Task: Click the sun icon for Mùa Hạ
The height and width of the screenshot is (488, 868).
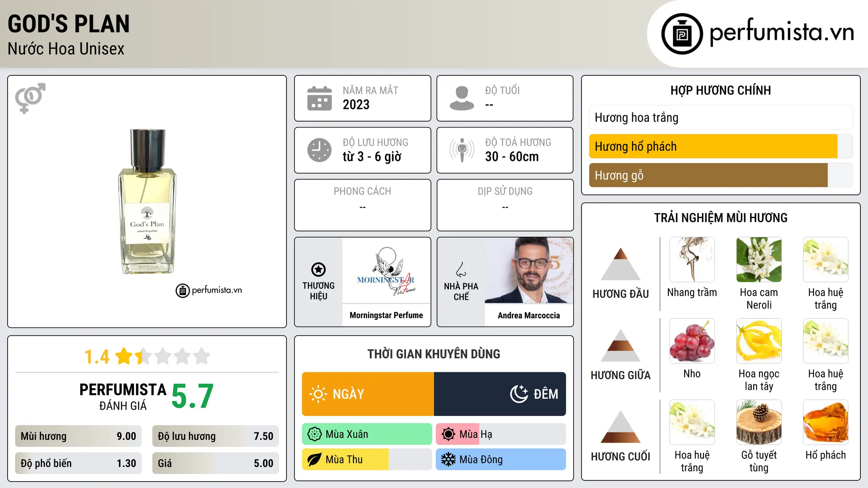Action: point(448,434)
